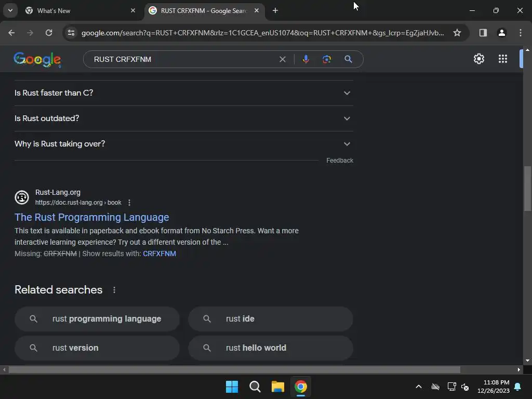Viewport: 532px width, 399px height.
Task: Clear the search box text
Action: (x=282, y=59)
